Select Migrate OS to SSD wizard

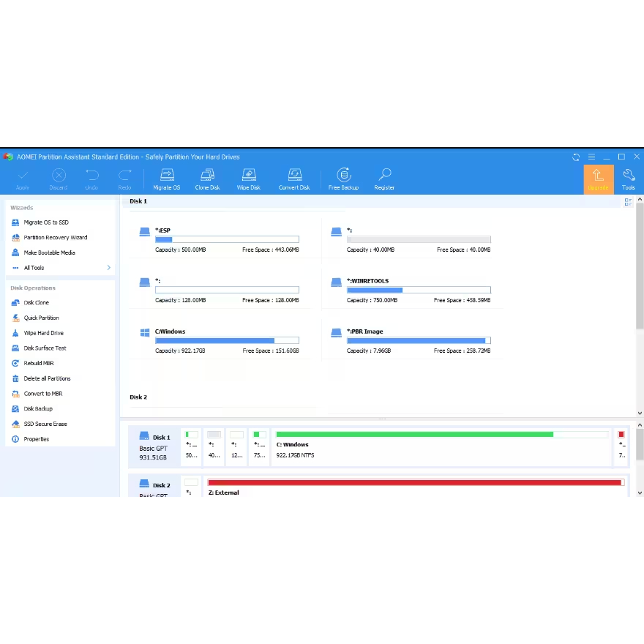pyautogui.click(x=46, y=222)
